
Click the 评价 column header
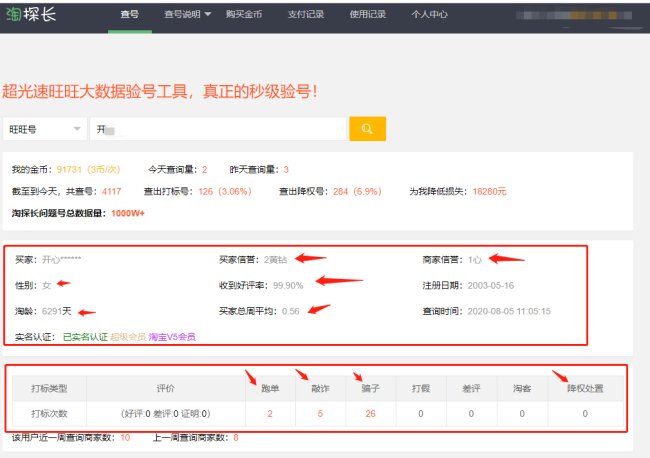(166, 388)
